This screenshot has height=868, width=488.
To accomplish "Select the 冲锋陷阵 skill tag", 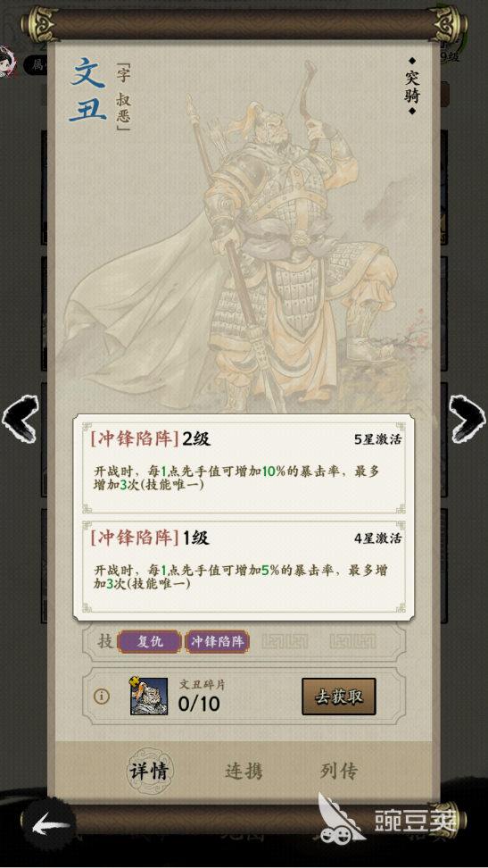I will pyautogui.click(x=217, y=641).
